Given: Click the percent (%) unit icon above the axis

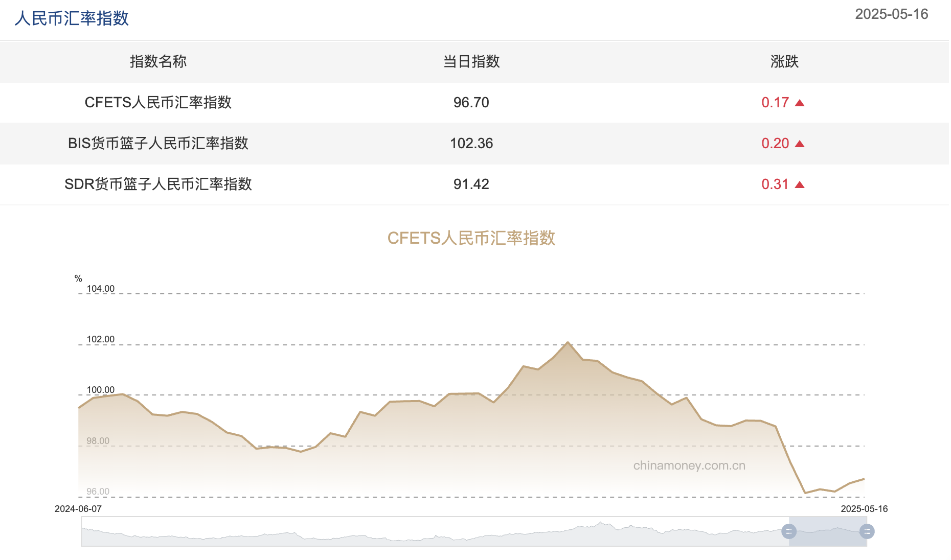Looking at the screenshot, I should click(78, 278).
